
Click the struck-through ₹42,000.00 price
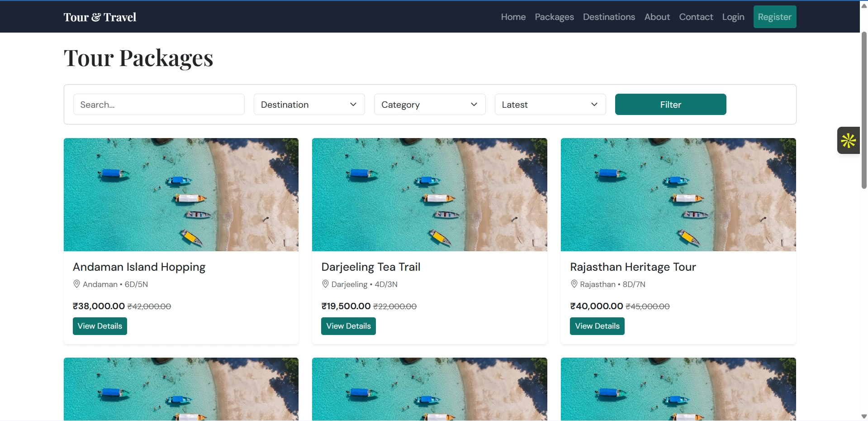149,306
